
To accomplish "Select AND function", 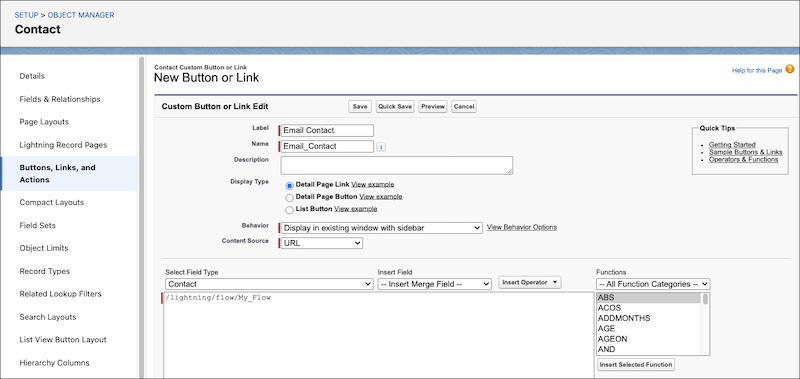I will pyautogui.click(x=648, y=349).
